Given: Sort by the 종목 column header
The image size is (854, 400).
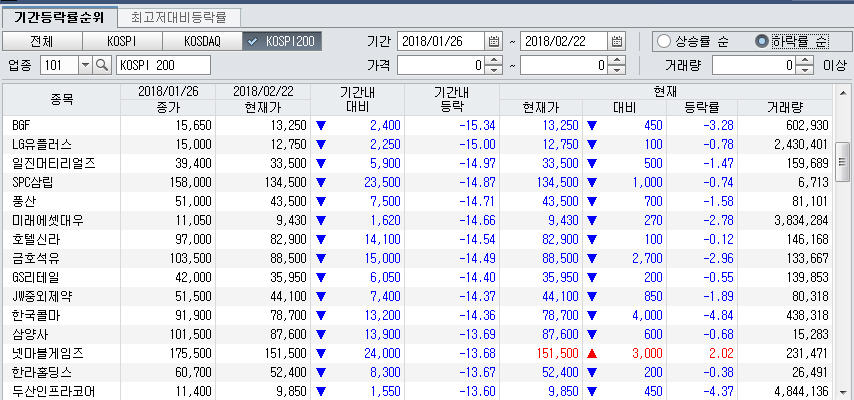Looking at the screenshot, I should click(62, 99).
